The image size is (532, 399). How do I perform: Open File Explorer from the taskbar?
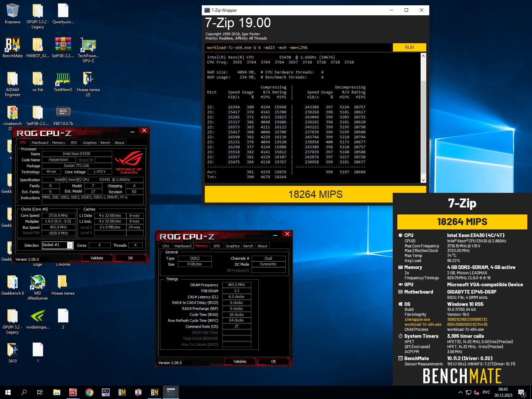click(57, 392)
